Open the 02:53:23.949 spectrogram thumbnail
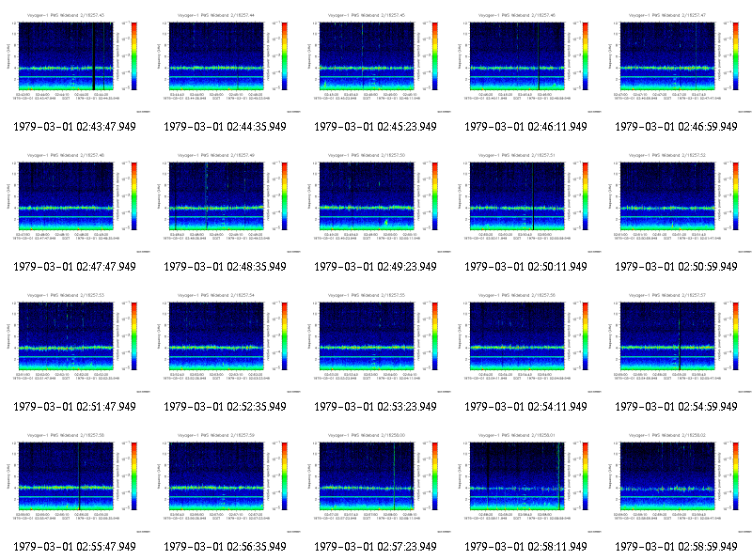Viewport: 752px width, 560px height. pyautogui.click(x=376, y=341)
